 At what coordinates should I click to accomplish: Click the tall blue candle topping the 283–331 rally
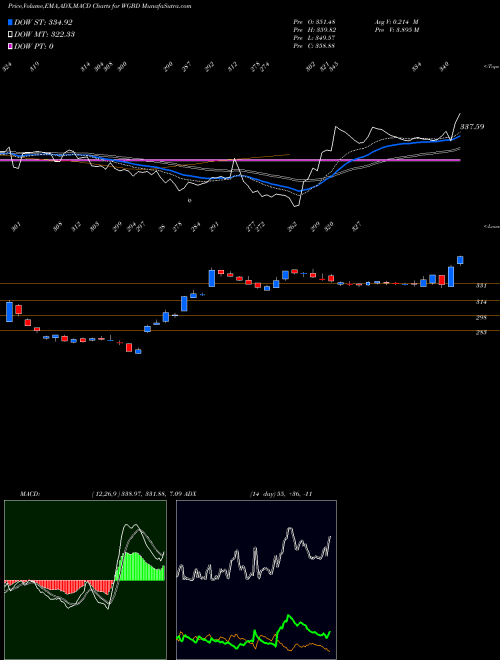click(212, 278)
